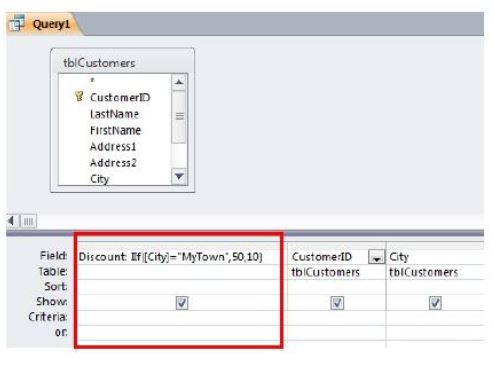Click the Criteria cell under CustomerID
This screenshot has width=494, height=368.
pos(337,318)
